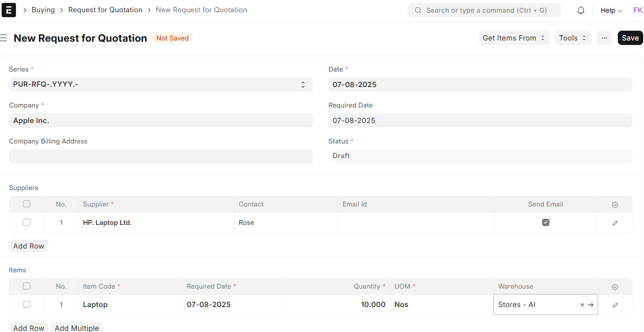Open the three-dots more actions menu
644x332 pixels.
(604, 38)
